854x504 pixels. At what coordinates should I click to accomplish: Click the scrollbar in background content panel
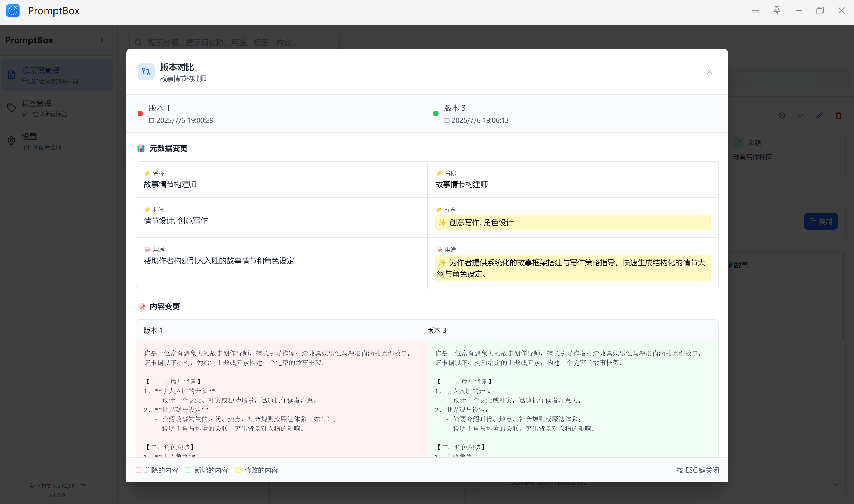pos(843,296)
